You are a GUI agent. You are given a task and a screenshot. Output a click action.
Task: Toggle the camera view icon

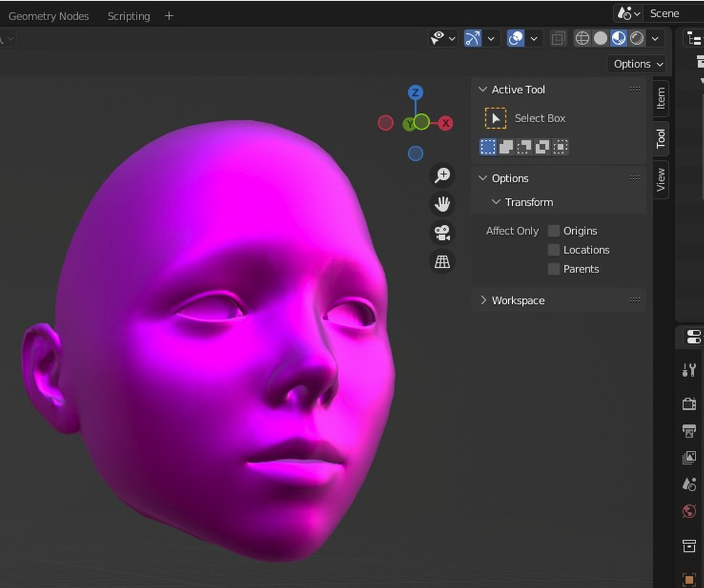coord(442,233)
